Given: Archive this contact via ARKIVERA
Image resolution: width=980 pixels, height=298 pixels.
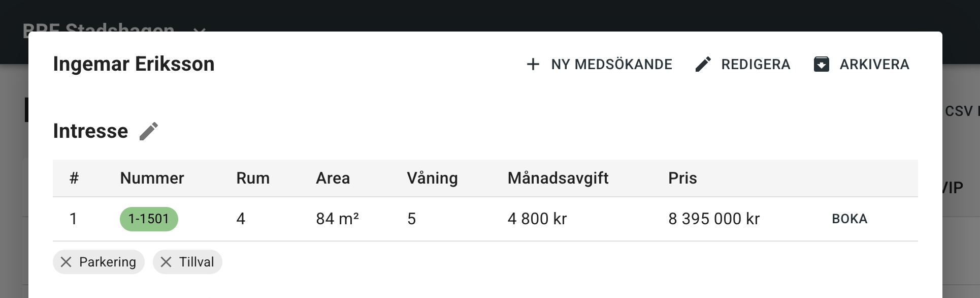Looking at the screenshot, I should tap(874, 65).
